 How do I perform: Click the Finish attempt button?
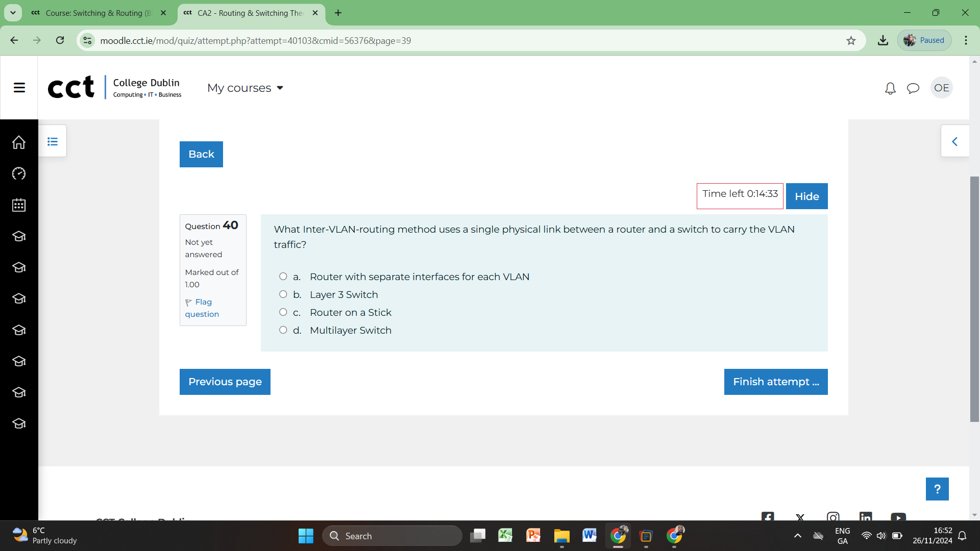[775, 382]
